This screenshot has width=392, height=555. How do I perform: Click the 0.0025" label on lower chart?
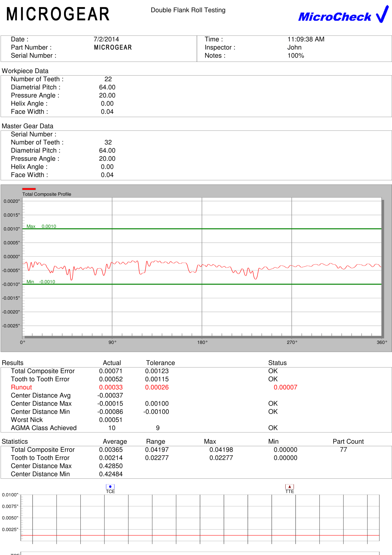point(10,530)
